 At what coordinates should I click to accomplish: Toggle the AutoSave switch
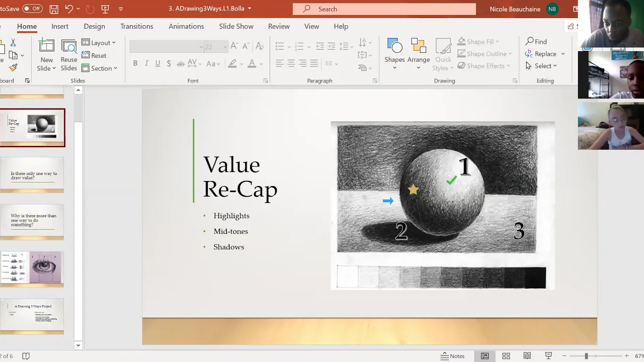(x=33, y=9)
